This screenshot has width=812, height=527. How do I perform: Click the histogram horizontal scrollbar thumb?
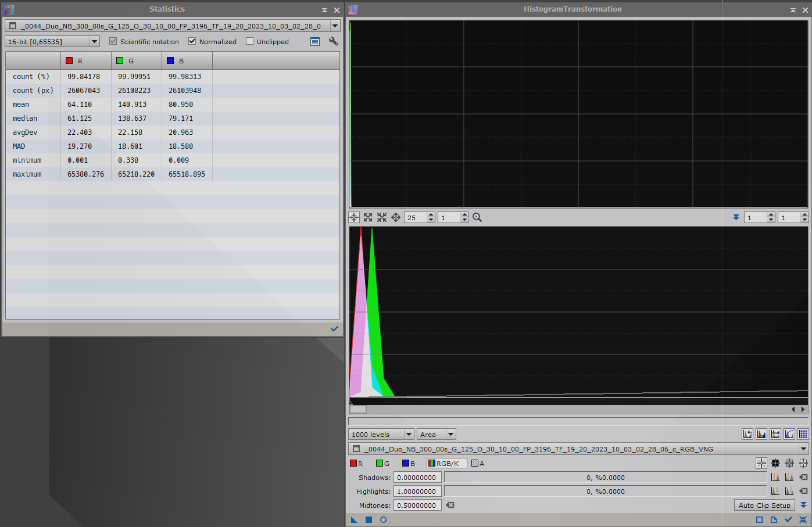point(358,409)
